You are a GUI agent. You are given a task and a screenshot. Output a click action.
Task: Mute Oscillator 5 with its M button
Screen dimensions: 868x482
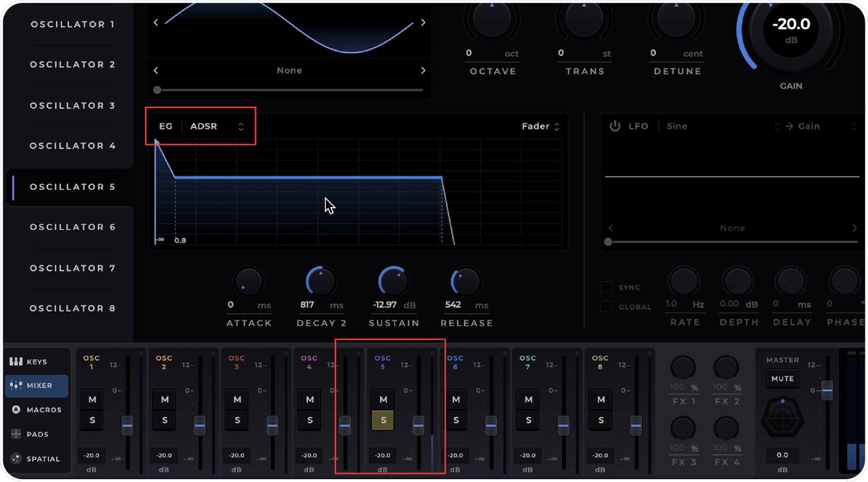point(383,399)
